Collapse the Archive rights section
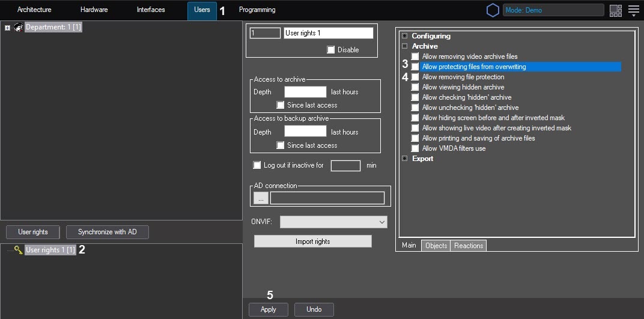This screenshot has height=319, width=644. click(x=404, y=46)
